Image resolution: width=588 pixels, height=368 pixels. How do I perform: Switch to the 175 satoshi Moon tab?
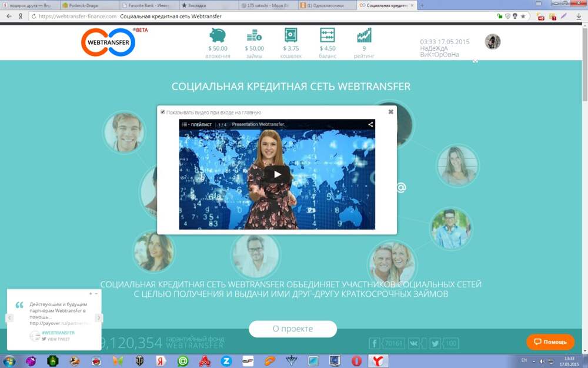click(268, 5)
